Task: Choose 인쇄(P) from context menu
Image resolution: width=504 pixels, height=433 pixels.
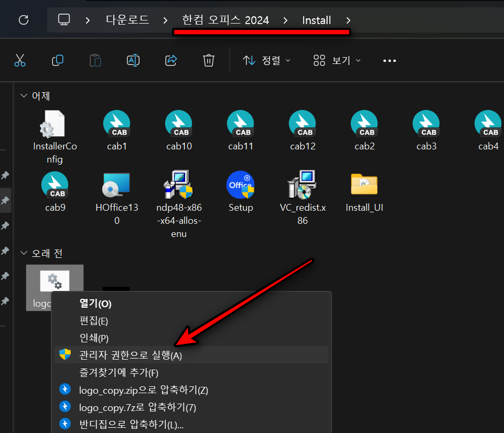Action: pos(191,338)
